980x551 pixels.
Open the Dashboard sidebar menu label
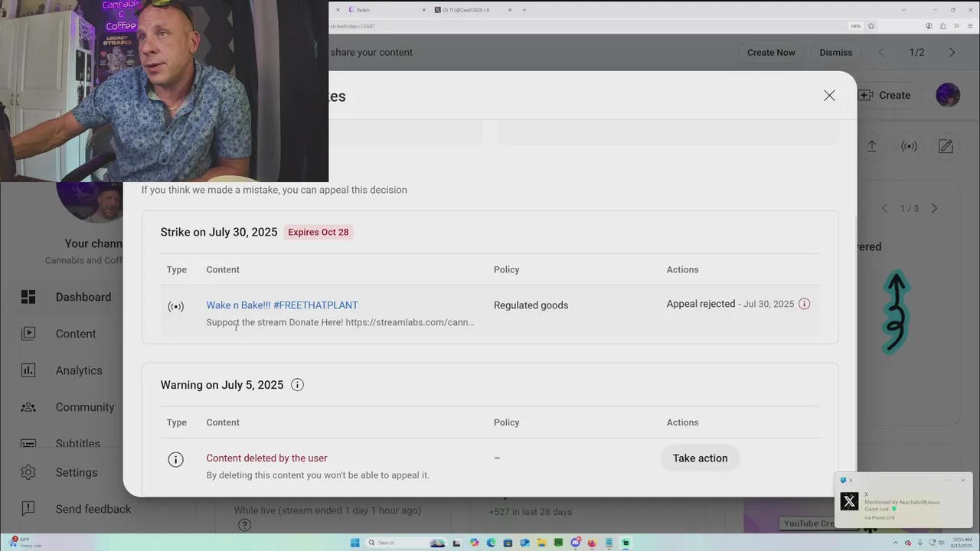[x=83, y=297]
